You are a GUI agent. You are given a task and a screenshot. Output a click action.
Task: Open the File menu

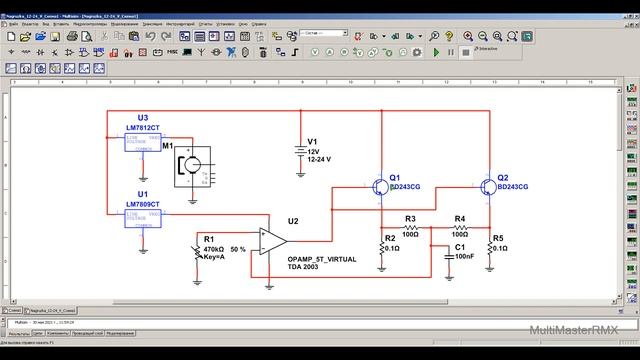tap(13, 24)
